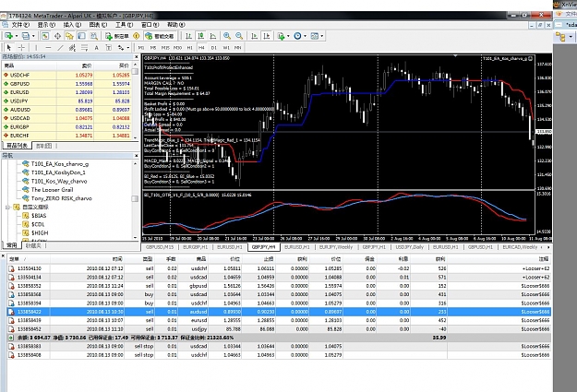Screen dimensions: 577x392
Task: Switch to the EURJPY,Weekly chart tab
Action: point(336,247)
